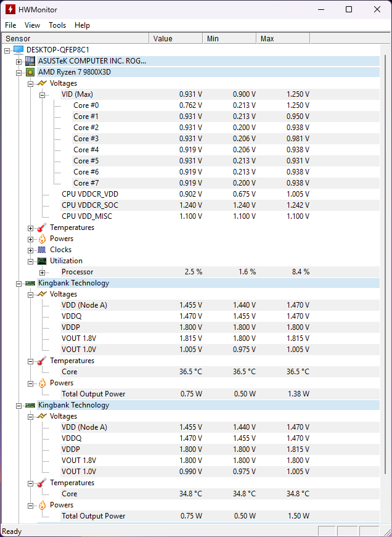Click the ASUSTeK motherboard icon
The width and height of the screenshot is (392, 537).
pyautogui.click(x=30, y=61)
